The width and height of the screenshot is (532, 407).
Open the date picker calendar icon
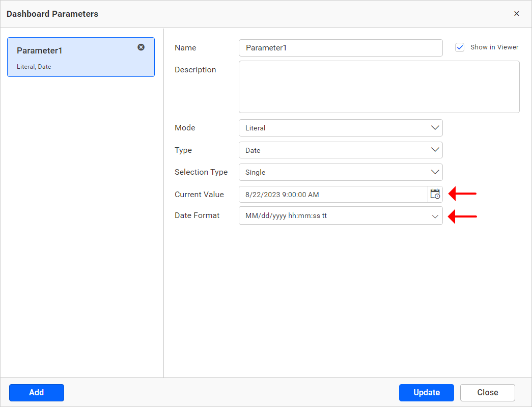point(435,194)
